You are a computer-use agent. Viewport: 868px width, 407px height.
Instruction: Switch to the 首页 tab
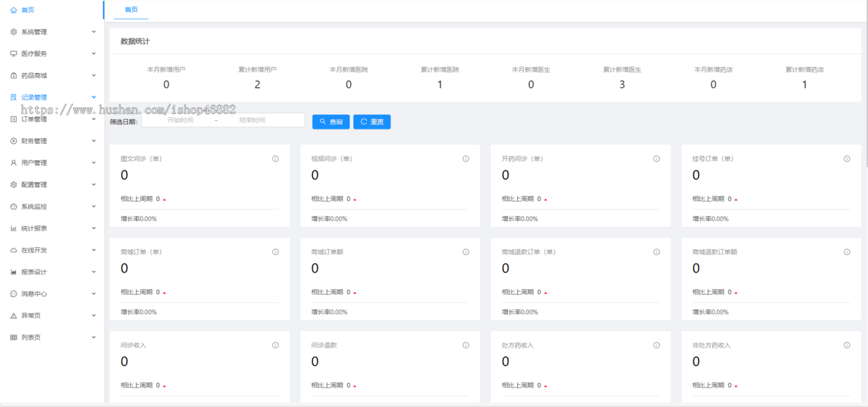131,9
